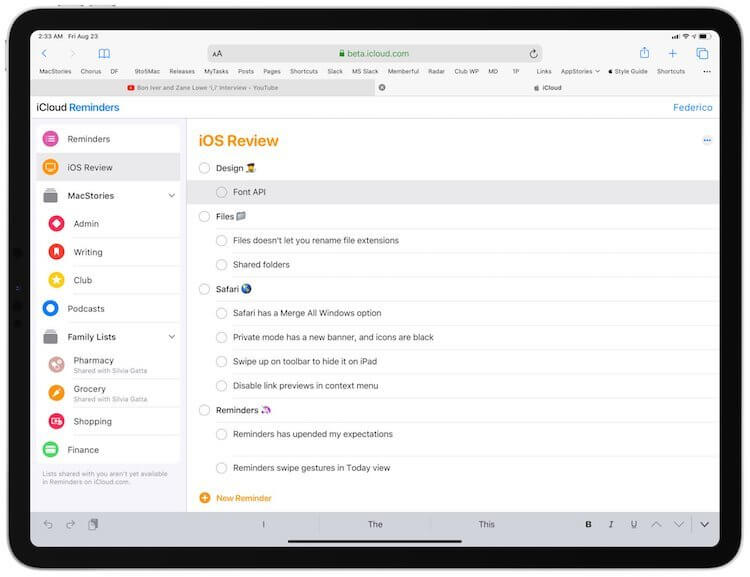Tap the orange New Reminder plus icon
This screenshot has width=750, height=577.
click(205, 498)
